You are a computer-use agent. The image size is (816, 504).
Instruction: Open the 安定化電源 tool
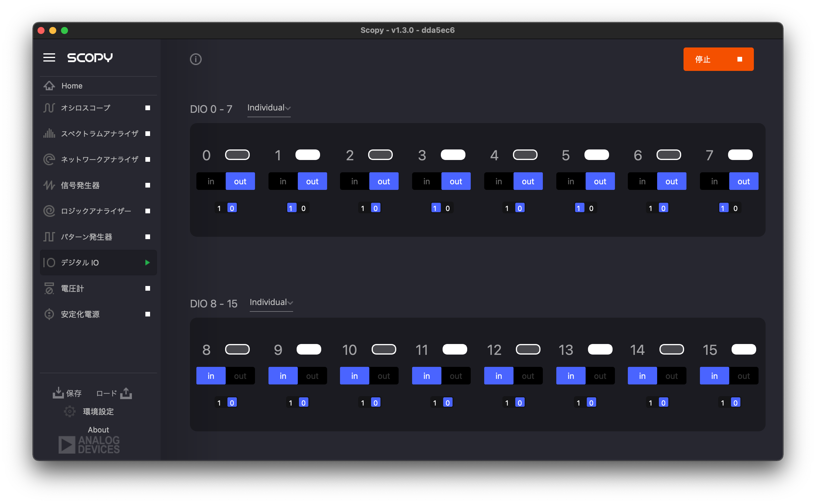[x=98, y=314]
